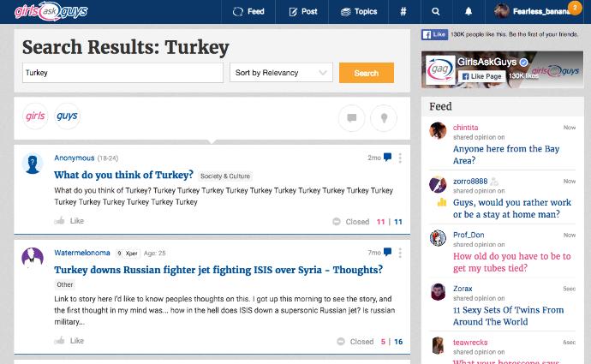Open three-dot menu on Watermelonoma post
Screen dimensions: 591x364
coord(400,253)
